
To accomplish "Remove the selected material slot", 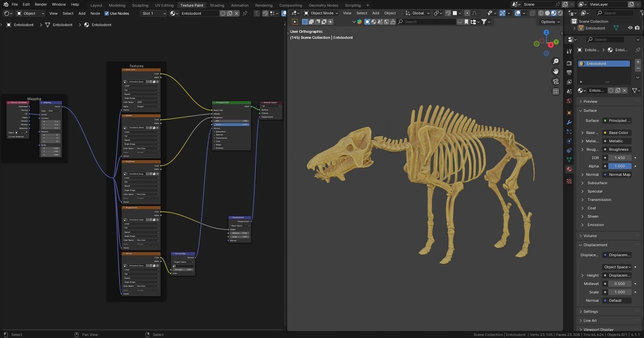I will (x=638, y=68).
